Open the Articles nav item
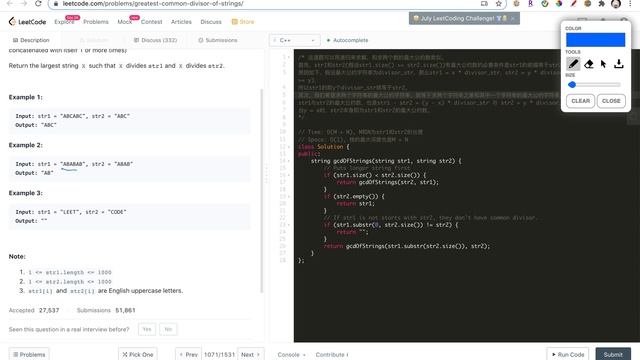640x360 pixels. pyautogui.click(x=181, y=22)
